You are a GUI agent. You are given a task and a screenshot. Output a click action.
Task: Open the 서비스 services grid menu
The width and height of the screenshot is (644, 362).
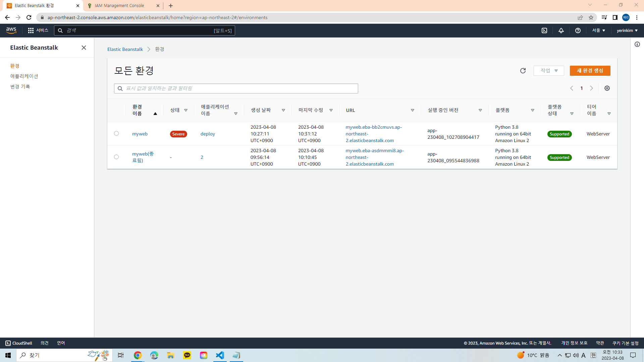pyautogui.click(x=38, y=31)
